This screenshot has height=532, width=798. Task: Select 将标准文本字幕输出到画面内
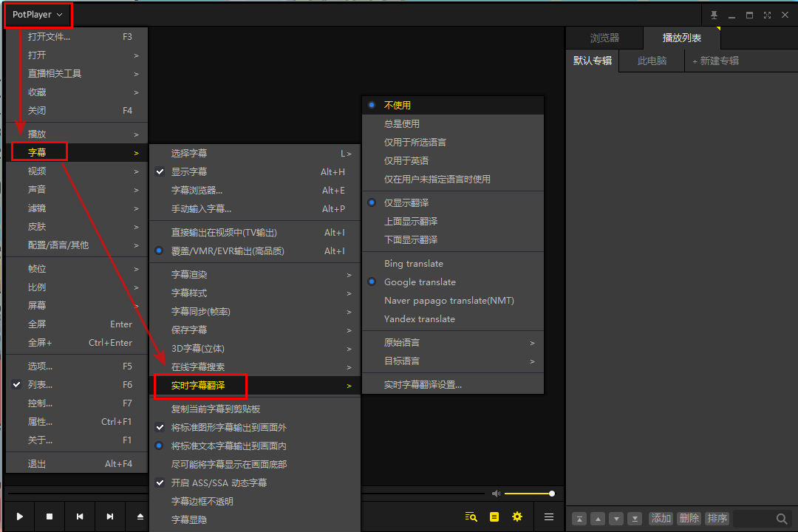pos(255,446)
